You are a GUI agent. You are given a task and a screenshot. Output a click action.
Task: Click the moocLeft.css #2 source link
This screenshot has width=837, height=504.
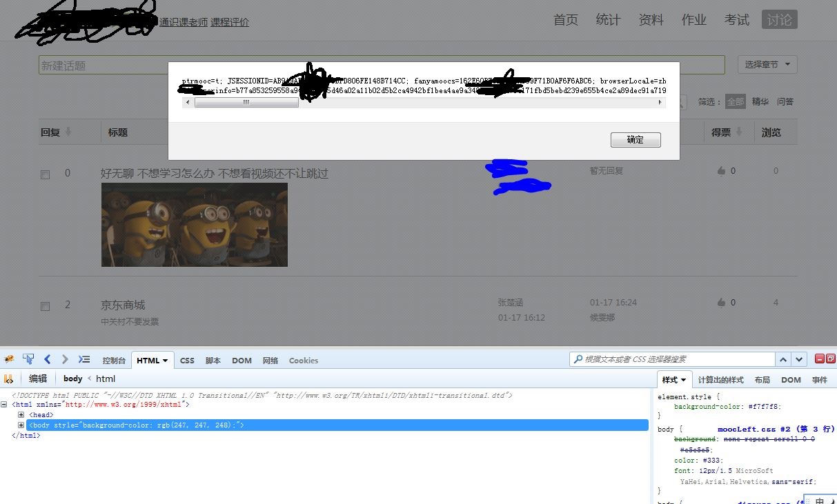(776, 429)
